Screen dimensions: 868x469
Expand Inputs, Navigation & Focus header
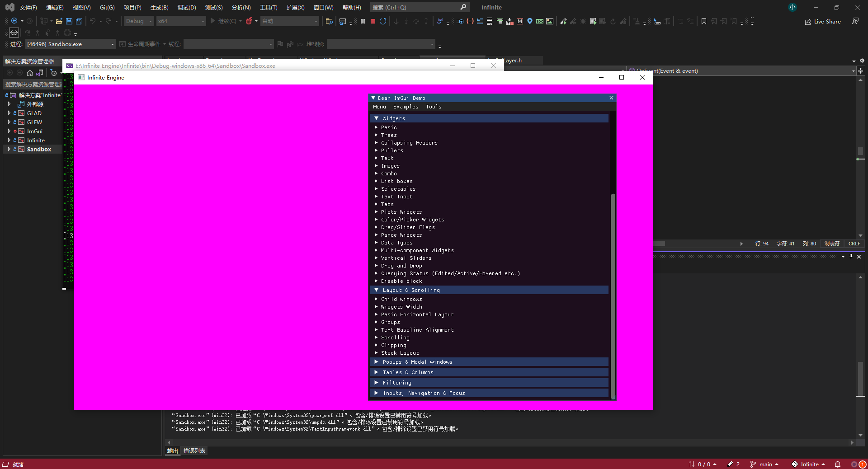point(489,393)
